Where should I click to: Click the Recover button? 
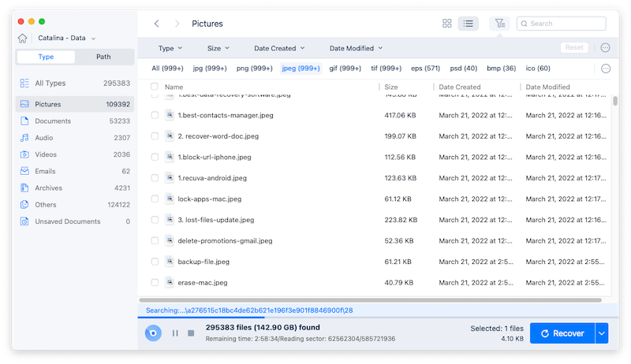tap(562, 333)
